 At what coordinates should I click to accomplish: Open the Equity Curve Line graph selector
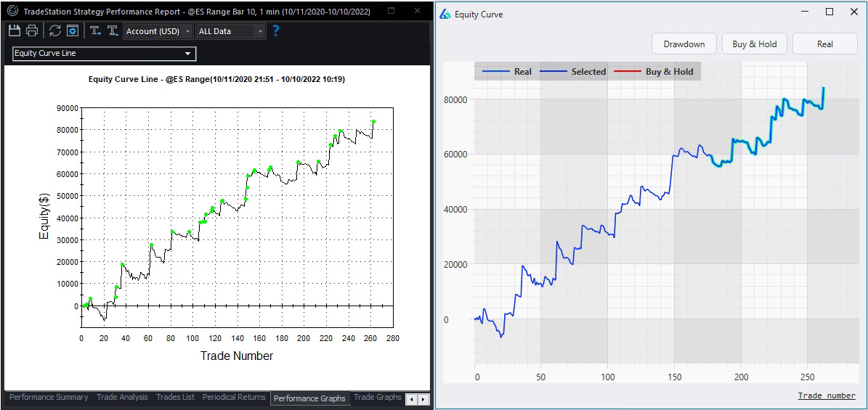104,54
